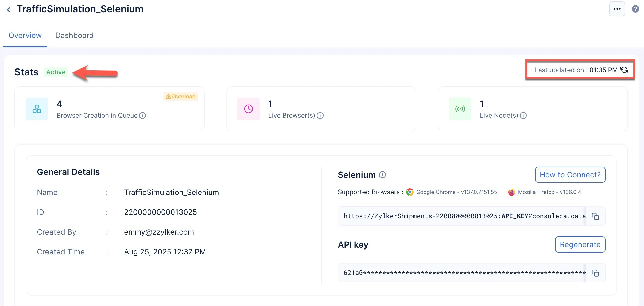Open the three-dot more options menu
The height and width of the screenshot is (306, 644).
point(617,9)
